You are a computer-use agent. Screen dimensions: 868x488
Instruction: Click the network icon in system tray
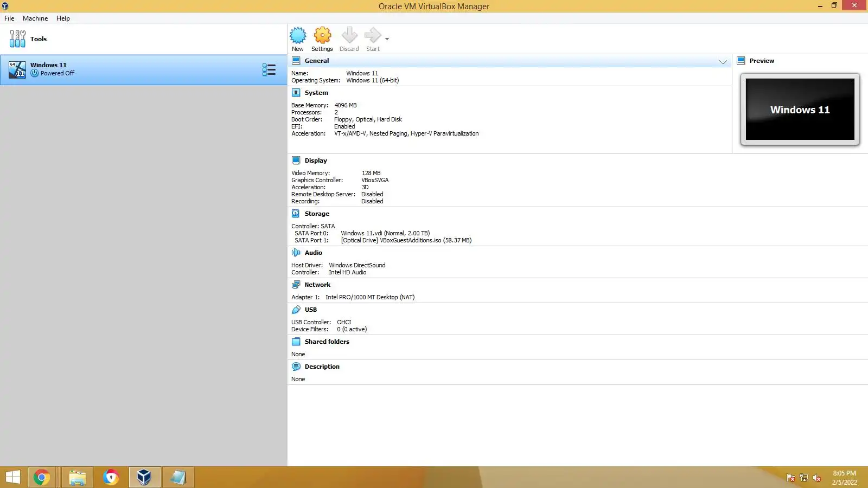(x=803, y=478)
